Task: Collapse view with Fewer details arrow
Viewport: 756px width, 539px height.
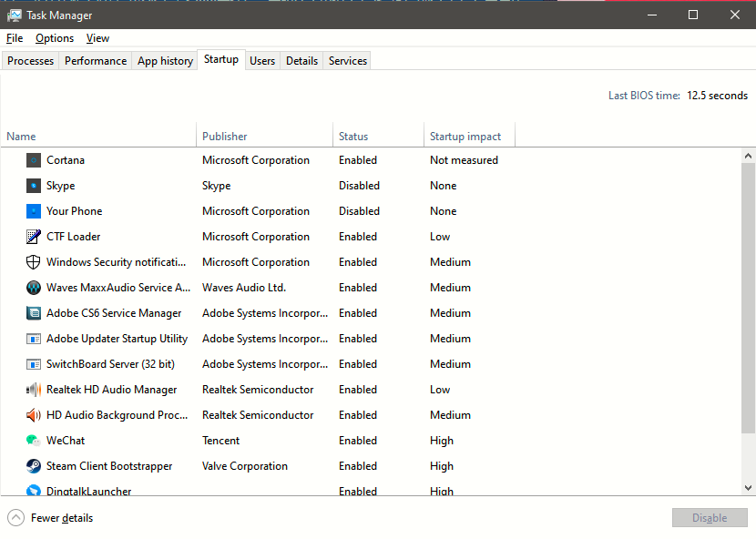Action: (15, 518)
